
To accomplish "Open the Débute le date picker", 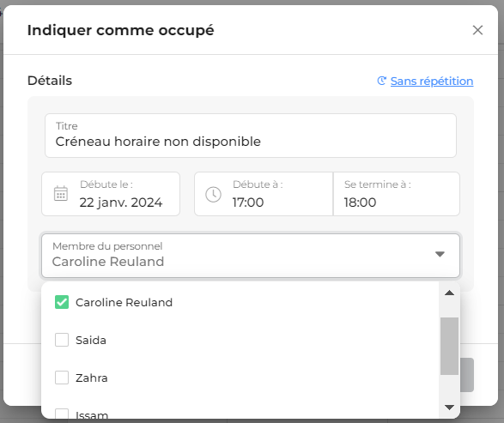I will [x=111, y=194].
